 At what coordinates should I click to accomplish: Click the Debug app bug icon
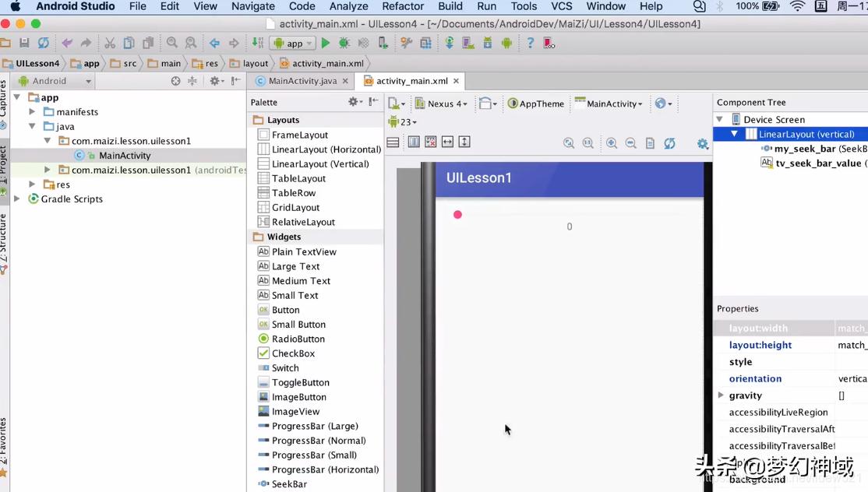[344, 44]
